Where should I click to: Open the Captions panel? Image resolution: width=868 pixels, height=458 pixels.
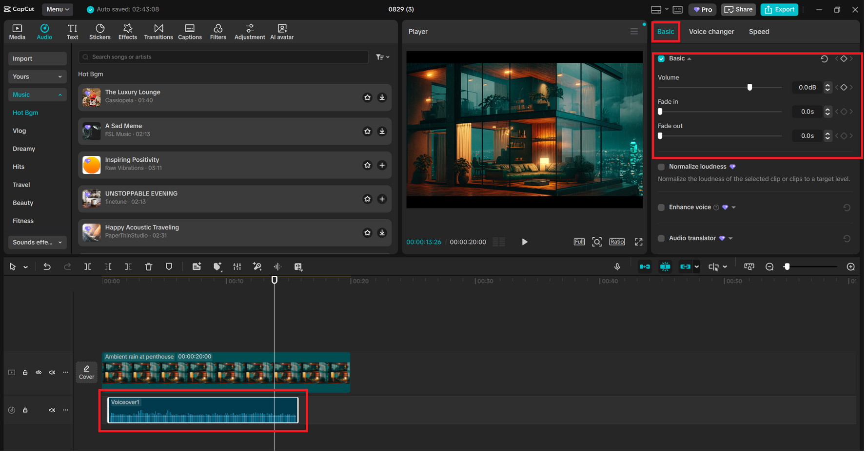[190, 32]
